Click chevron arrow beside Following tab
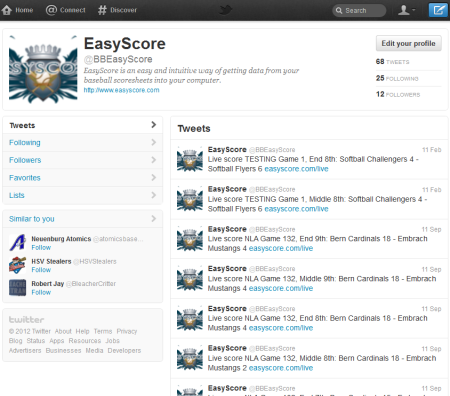The width and height of the screenshot is (450, 396). (x=154, y=142)
